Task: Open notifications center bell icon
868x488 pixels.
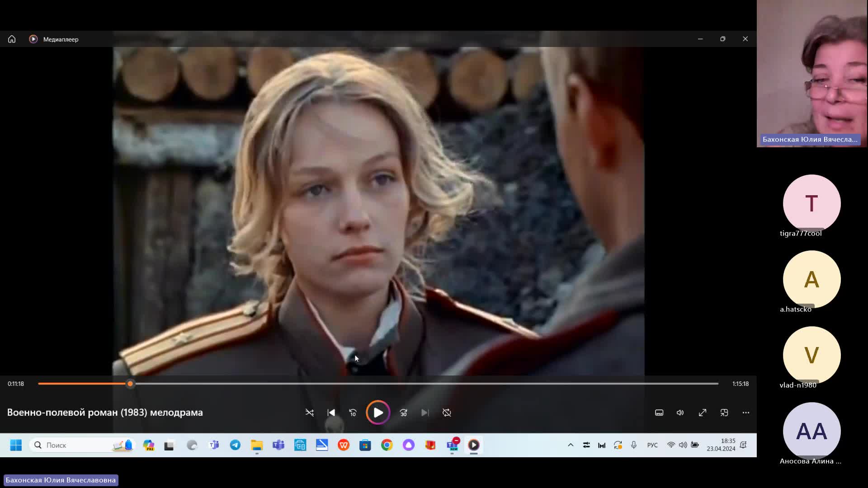Action: 744,445
